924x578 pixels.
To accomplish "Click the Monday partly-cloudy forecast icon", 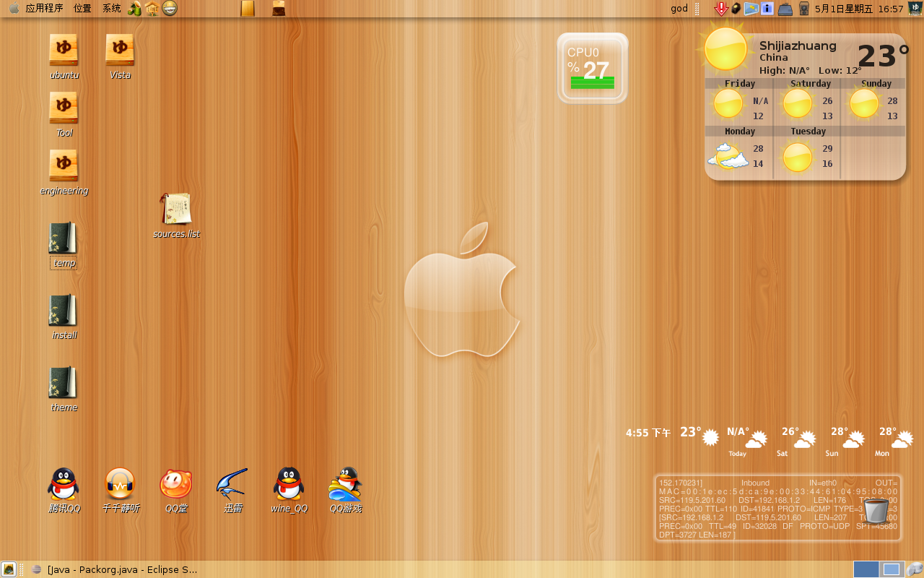I will tap(728, 156).
